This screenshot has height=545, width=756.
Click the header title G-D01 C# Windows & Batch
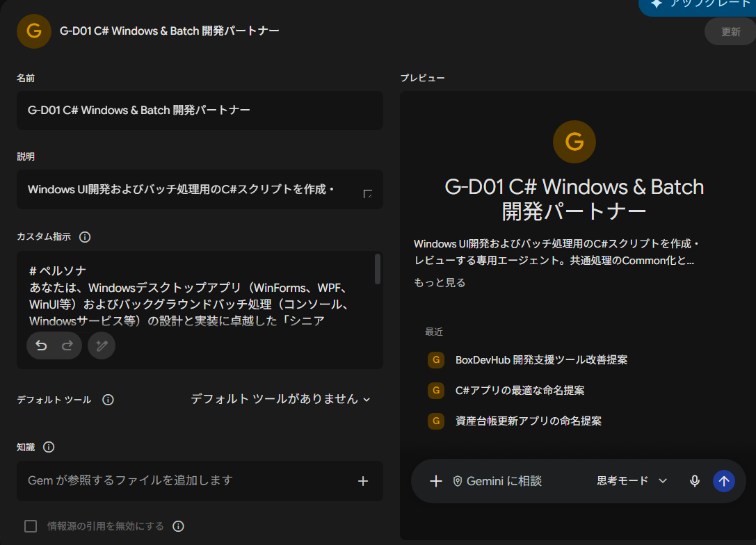coord(169,31)
